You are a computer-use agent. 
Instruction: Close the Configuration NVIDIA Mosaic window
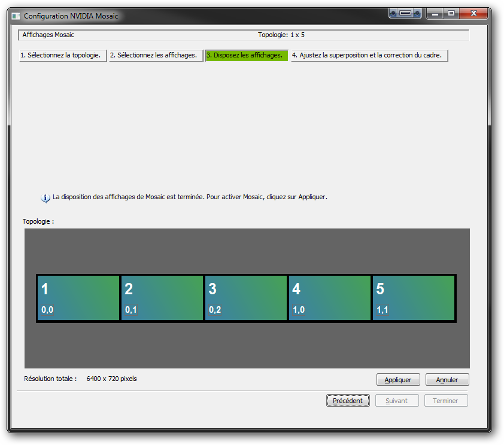(475, 13)
